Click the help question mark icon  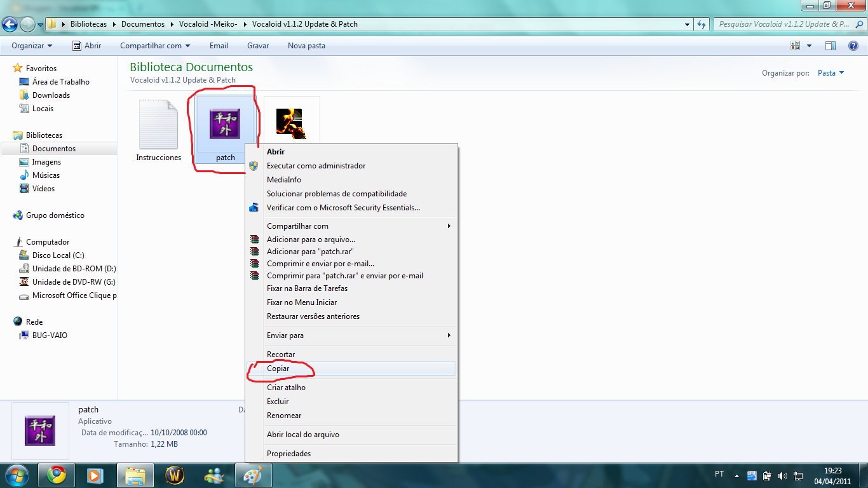[854, 46]
